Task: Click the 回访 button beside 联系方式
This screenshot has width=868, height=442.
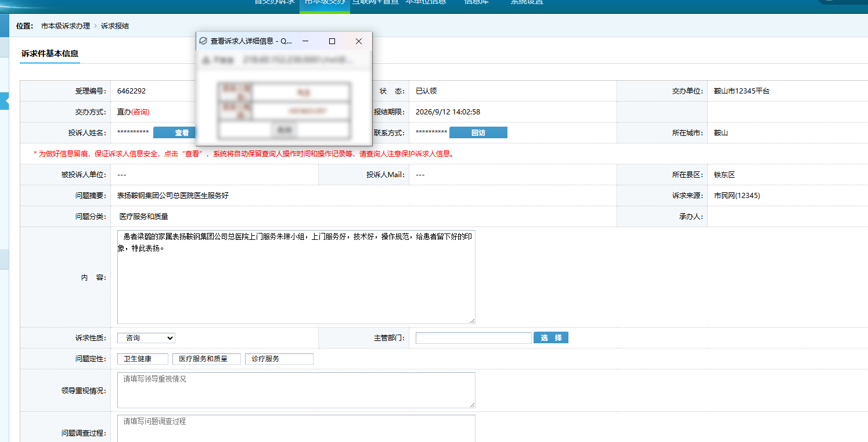Action: click(x=478, y=133)
